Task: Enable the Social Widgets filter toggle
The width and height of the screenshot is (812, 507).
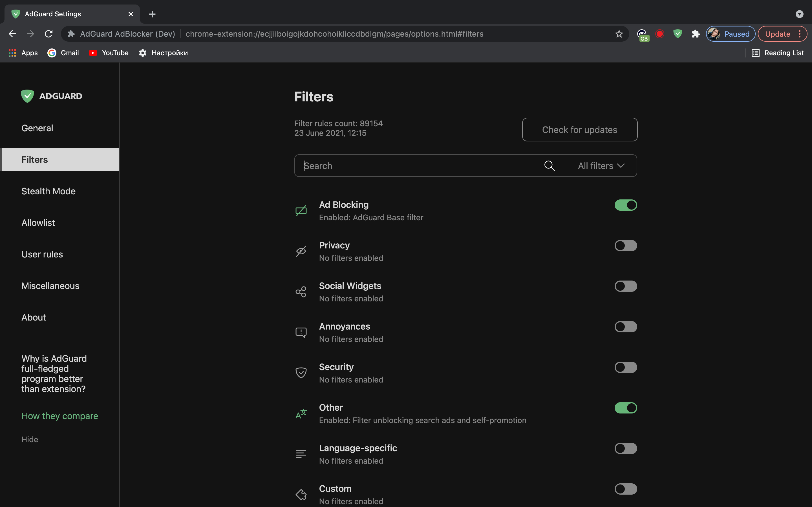Action: click(626, 286)
